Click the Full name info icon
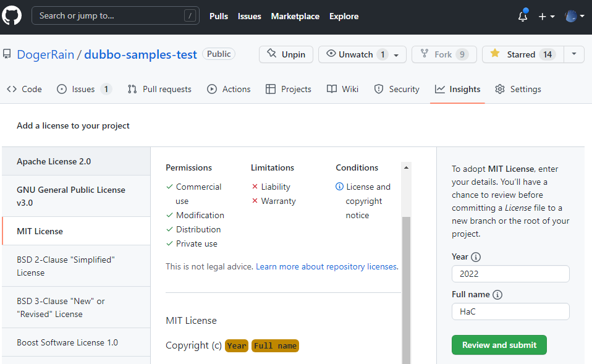 (497, 295)
